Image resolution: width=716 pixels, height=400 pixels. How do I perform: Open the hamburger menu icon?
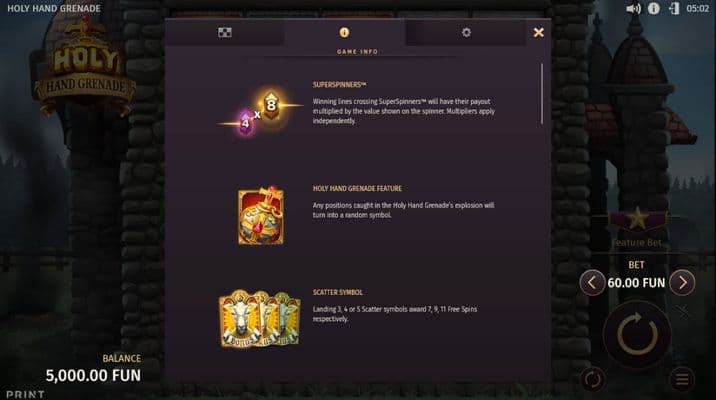click(682, 379)
